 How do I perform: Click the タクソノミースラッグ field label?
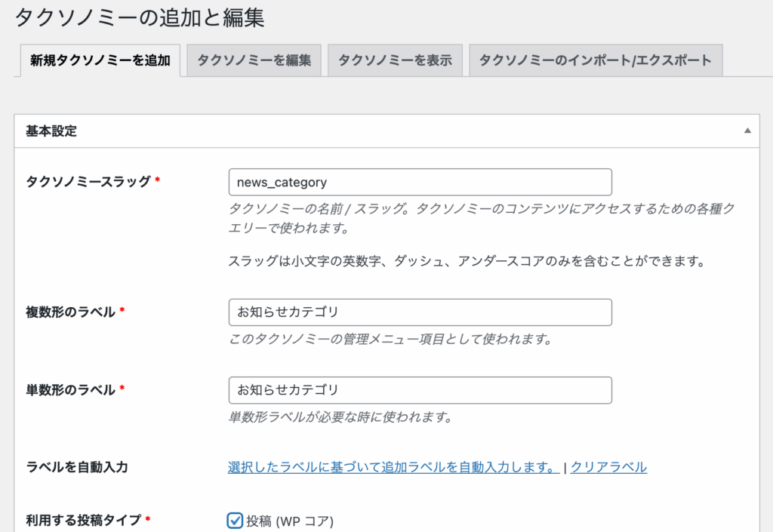(88, 181)
